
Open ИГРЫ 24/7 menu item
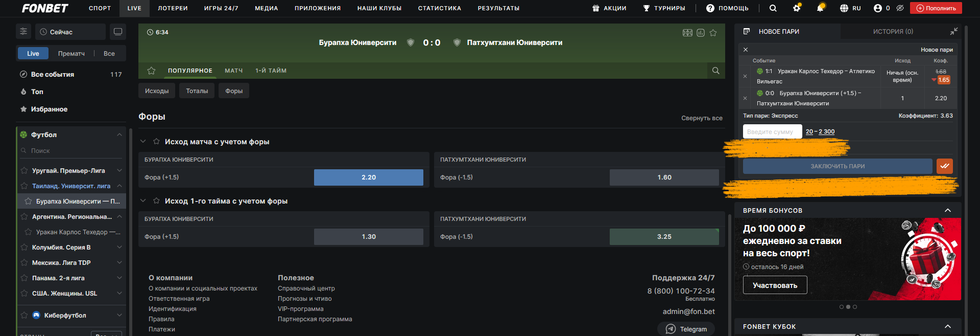(x=221, y=8)
